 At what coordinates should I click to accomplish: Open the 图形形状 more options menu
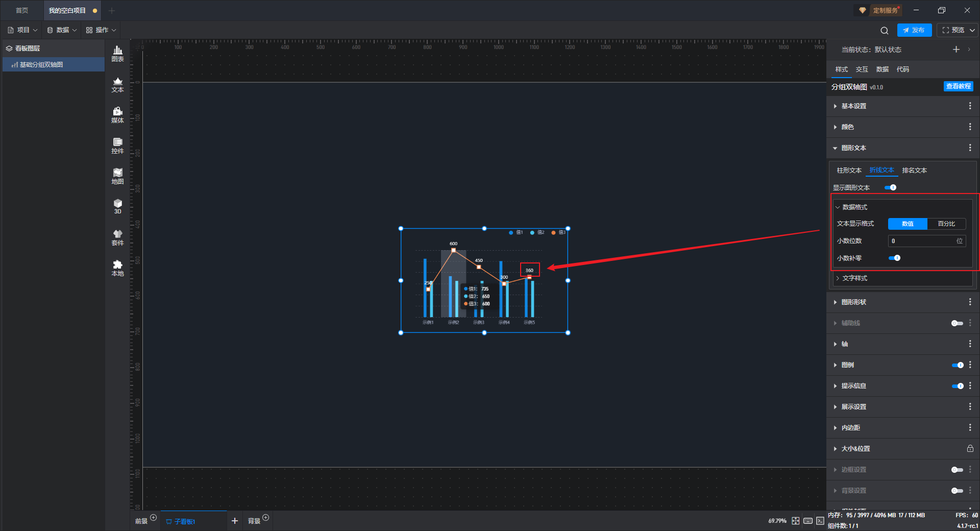pyautogui.click(x=970, y=302)
